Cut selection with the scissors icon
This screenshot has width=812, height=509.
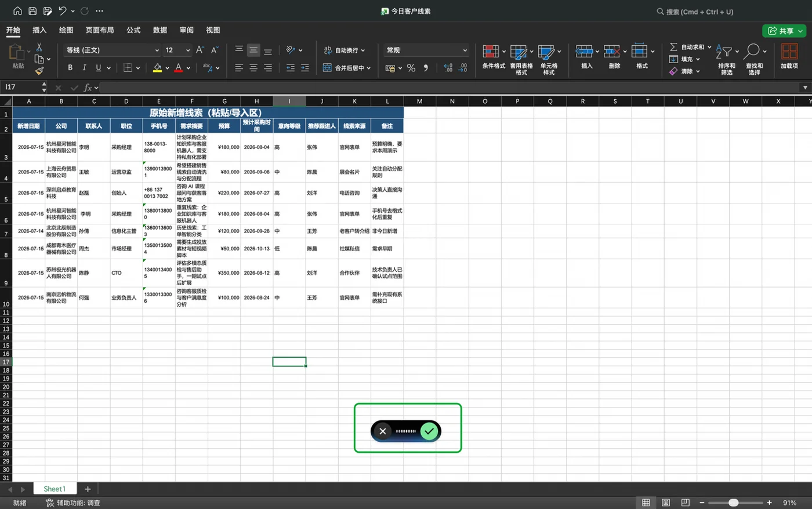pyautogui.click(x=39, y=48)
